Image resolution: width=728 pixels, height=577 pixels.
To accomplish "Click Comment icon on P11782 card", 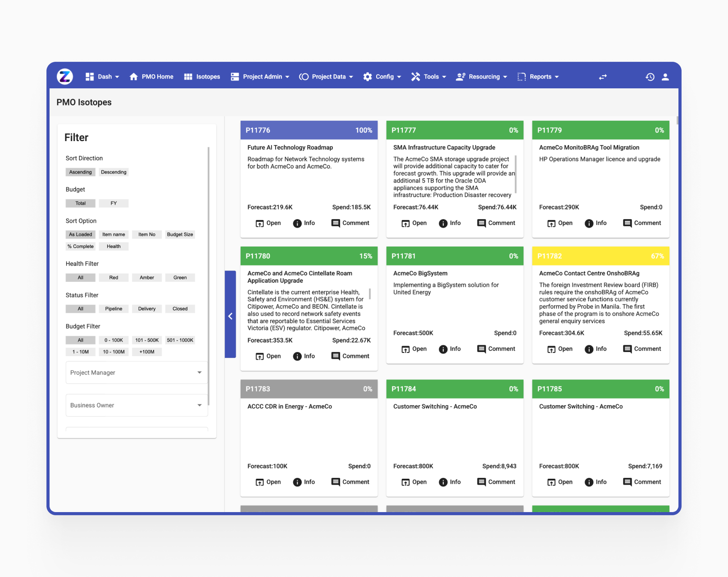I will coord(627,349).
